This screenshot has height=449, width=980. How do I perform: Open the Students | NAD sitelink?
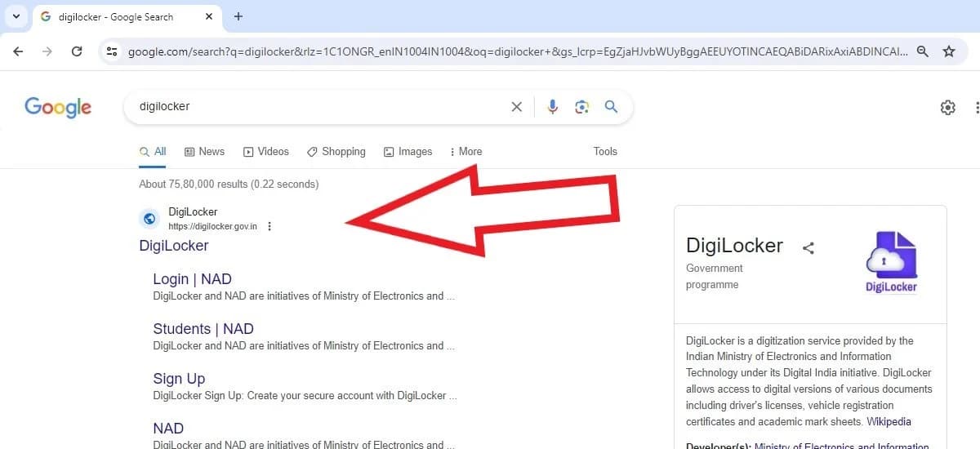(x=203, y=329)
